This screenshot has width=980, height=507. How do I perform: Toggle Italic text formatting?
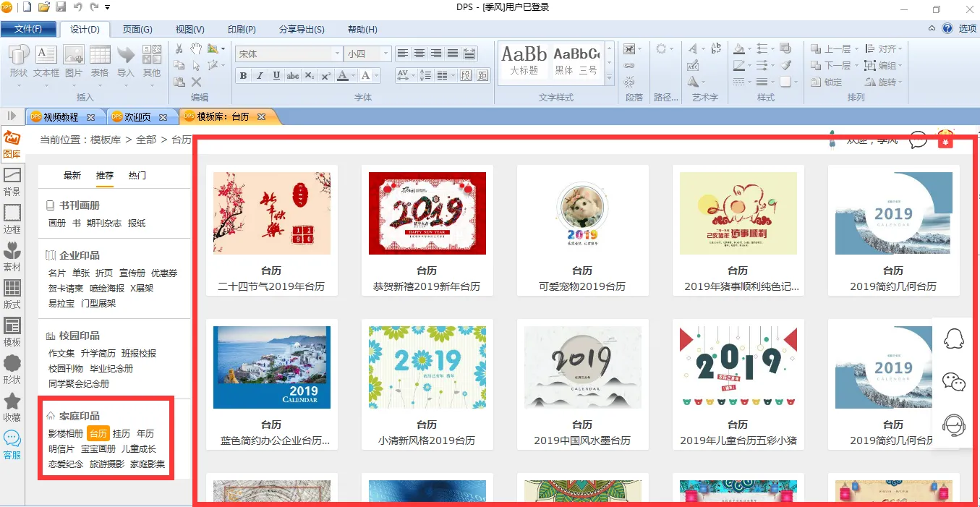260,76
